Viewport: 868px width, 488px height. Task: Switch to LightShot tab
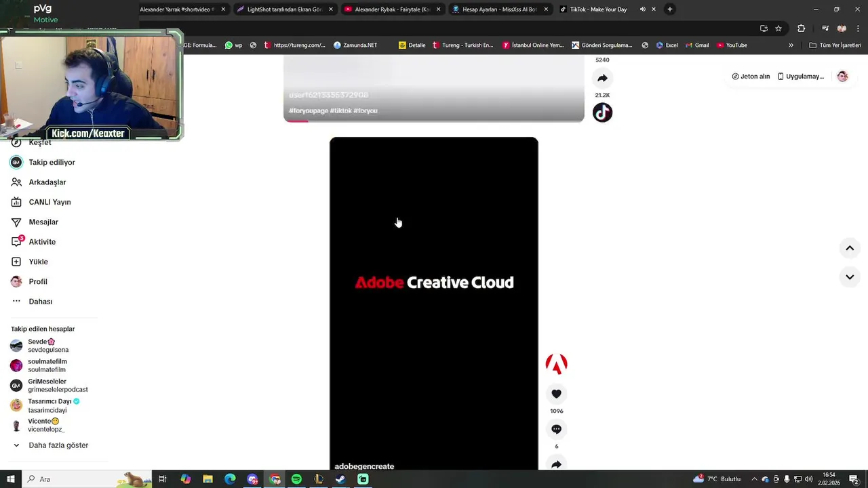coord(285,9)
